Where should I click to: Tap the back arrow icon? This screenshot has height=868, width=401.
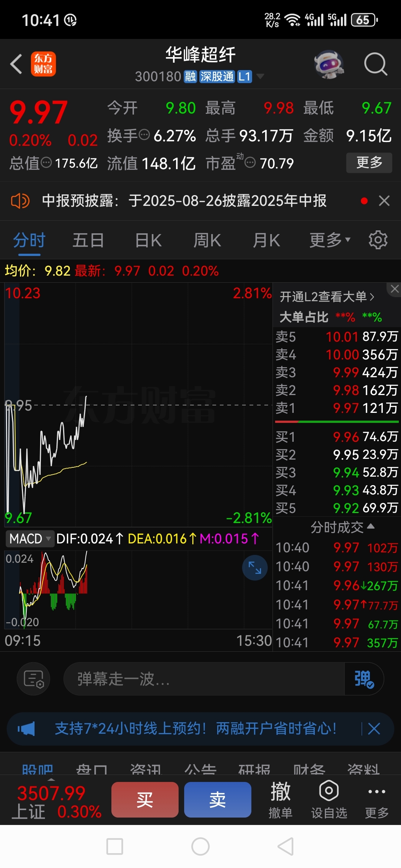tap(16, 64)
